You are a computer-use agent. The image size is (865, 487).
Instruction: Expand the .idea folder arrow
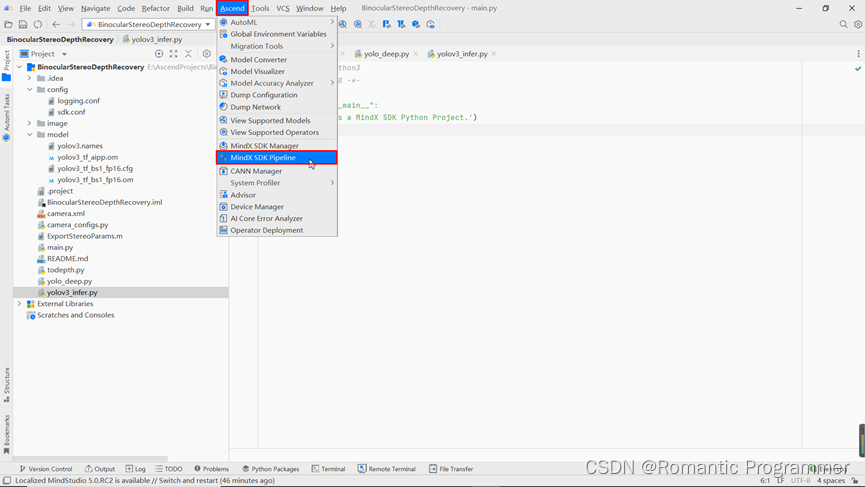point(30,78)
